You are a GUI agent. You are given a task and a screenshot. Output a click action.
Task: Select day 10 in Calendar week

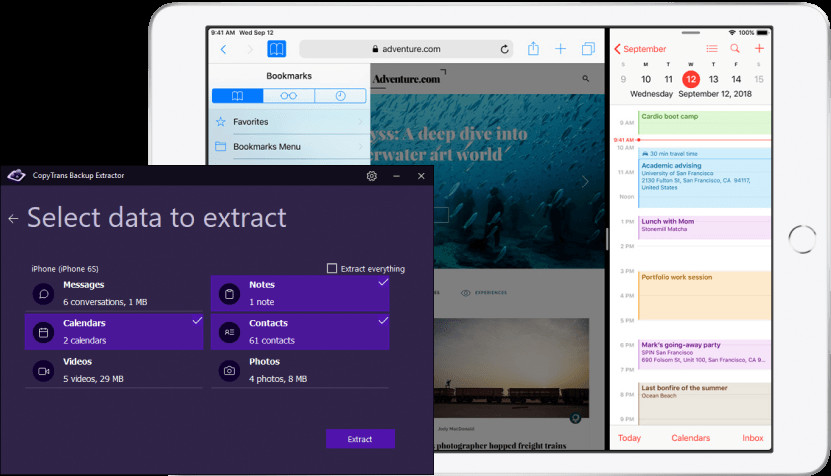pos(646,80)
